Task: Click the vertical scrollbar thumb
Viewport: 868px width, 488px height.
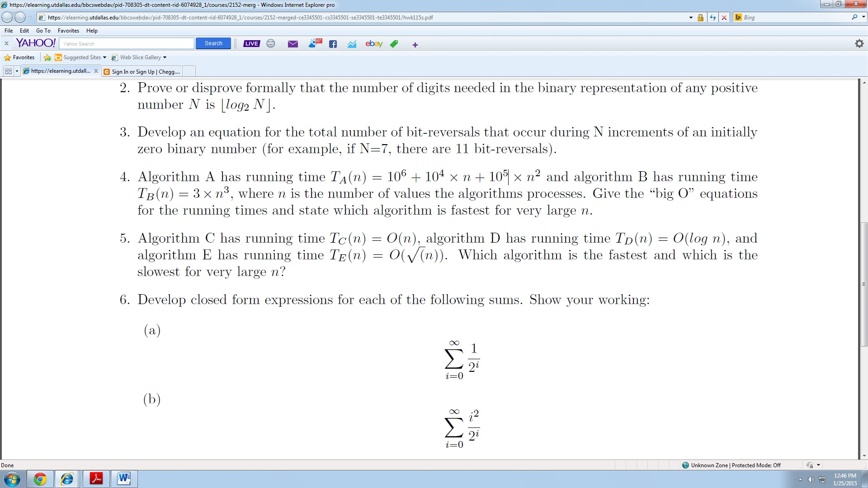Action: (864, 285)
